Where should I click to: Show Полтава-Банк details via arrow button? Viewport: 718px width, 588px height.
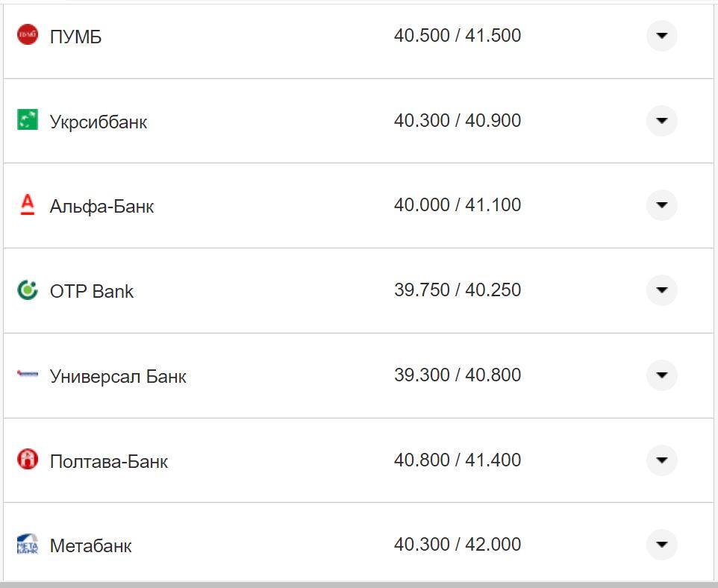661,460
